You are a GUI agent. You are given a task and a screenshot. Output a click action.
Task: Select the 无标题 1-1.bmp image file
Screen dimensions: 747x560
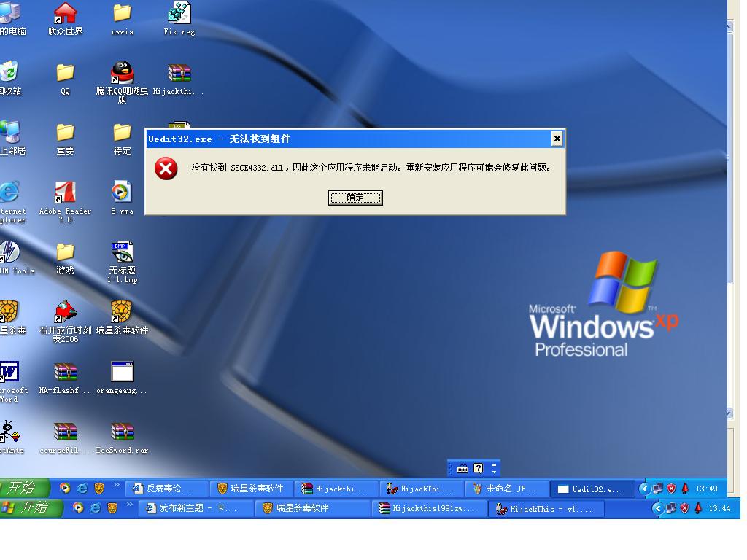click(123, 262)
